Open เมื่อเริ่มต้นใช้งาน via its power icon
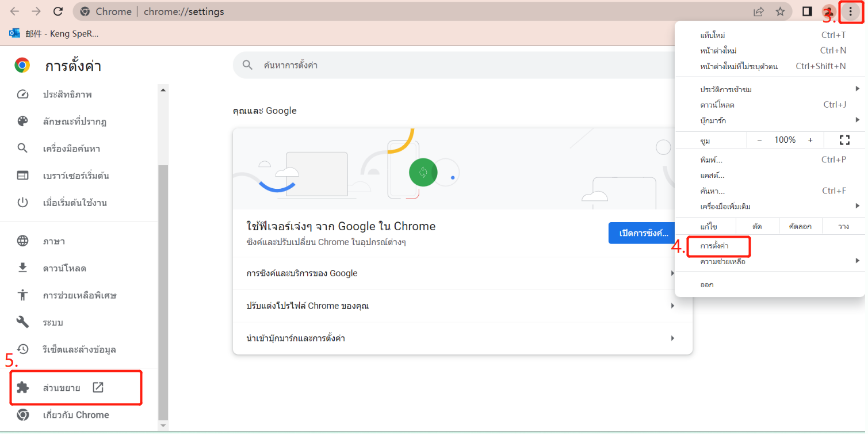The height and width of the screenshot is (434, 868). [22, 203]
